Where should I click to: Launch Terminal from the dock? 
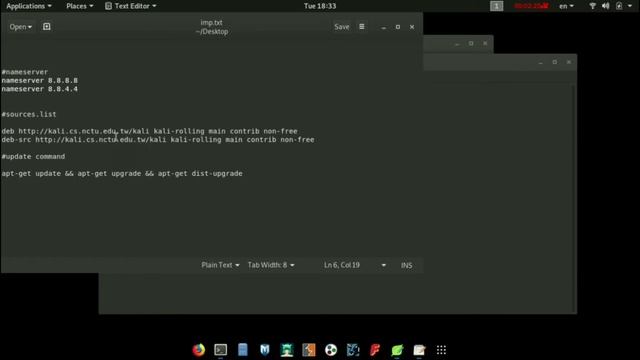[221, 350]
